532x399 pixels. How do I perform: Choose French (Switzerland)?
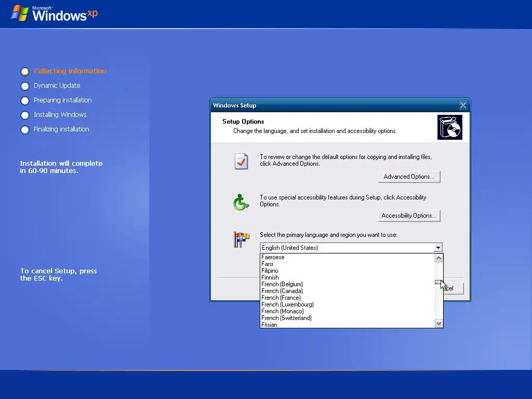(x=348, y=318)
